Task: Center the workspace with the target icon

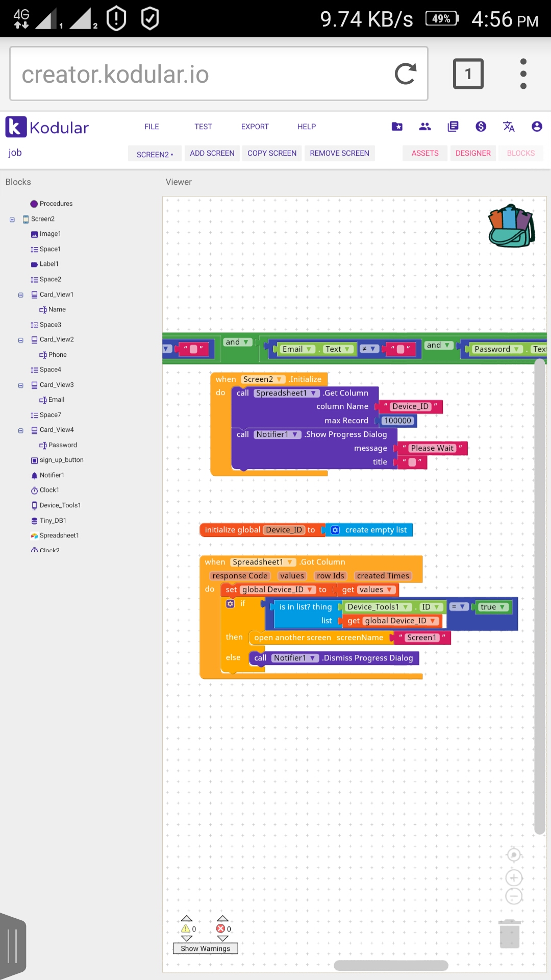Action: (x=514, y=854)
